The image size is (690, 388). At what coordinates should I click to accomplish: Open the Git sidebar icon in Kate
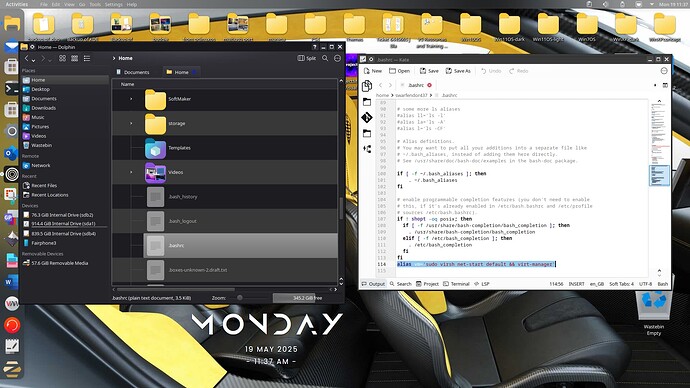[x=367, y=117]
